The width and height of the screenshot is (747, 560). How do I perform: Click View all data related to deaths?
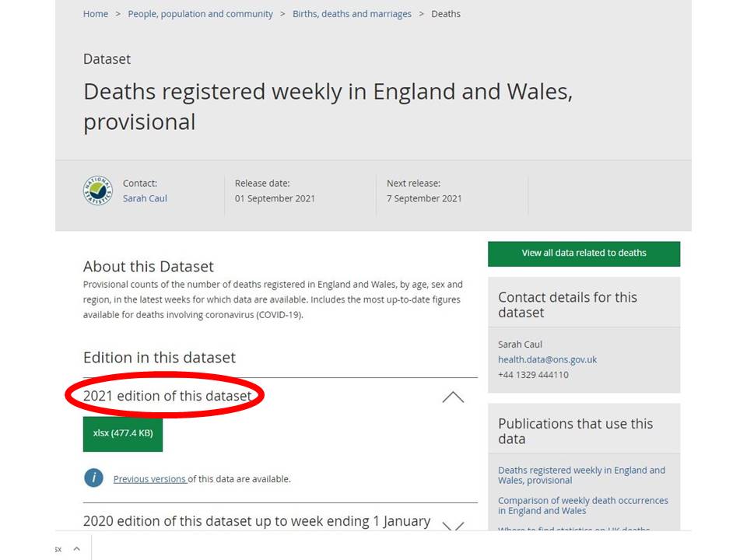tap(584, 253)
